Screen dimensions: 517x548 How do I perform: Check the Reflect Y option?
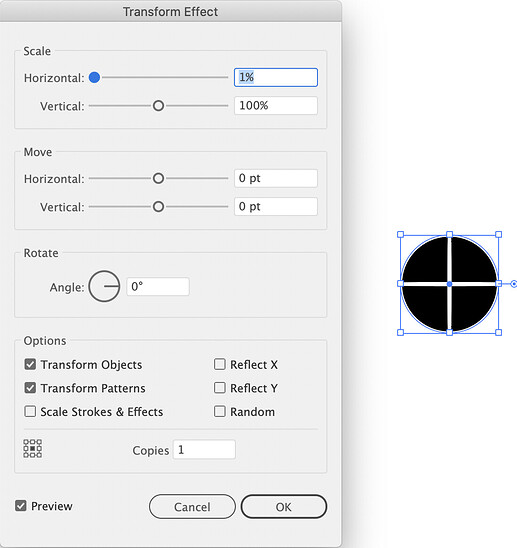pyautogui.click(x=220, y=388)
